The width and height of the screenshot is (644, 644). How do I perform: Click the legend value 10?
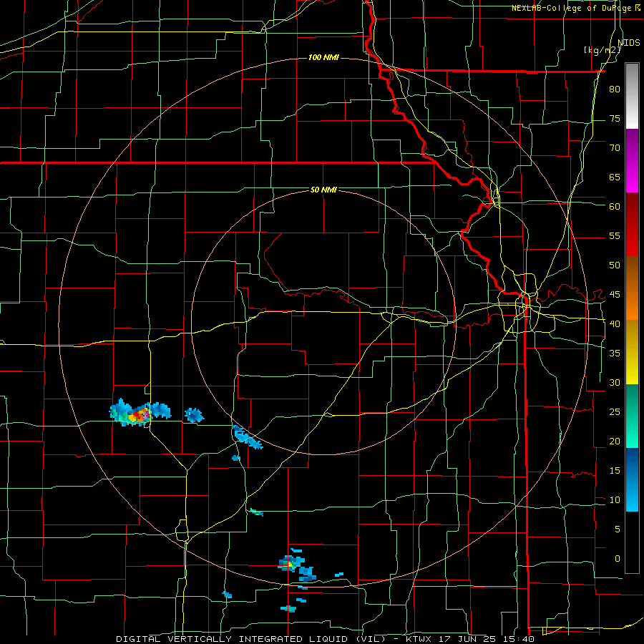click(615, 500)
